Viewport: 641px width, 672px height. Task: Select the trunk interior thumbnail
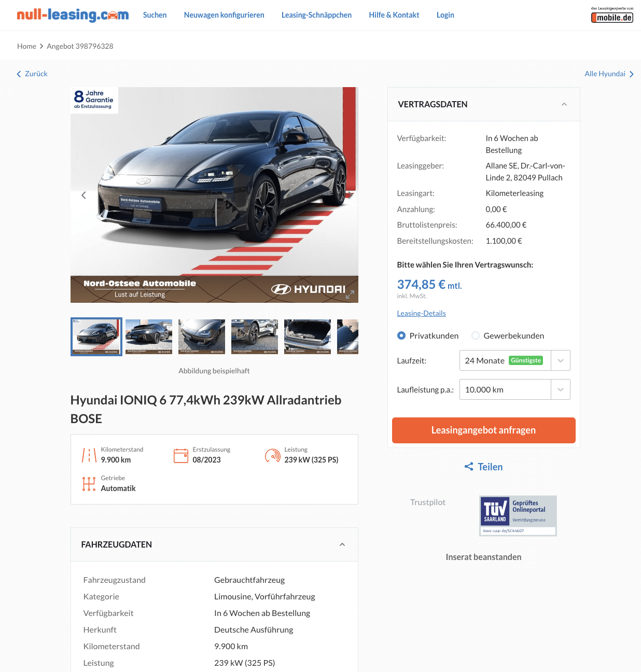click(308, 337)
